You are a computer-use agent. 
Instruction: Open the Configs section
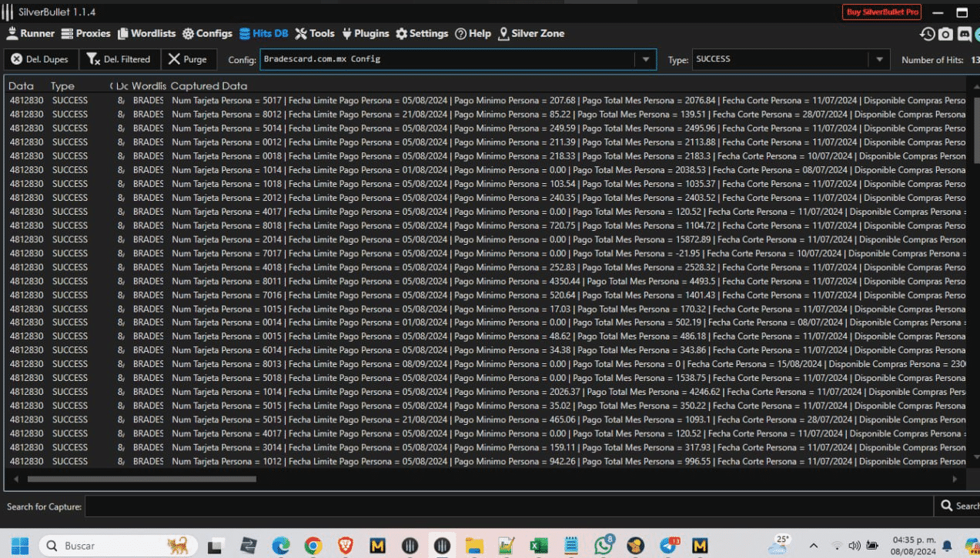tap(207, 34)
